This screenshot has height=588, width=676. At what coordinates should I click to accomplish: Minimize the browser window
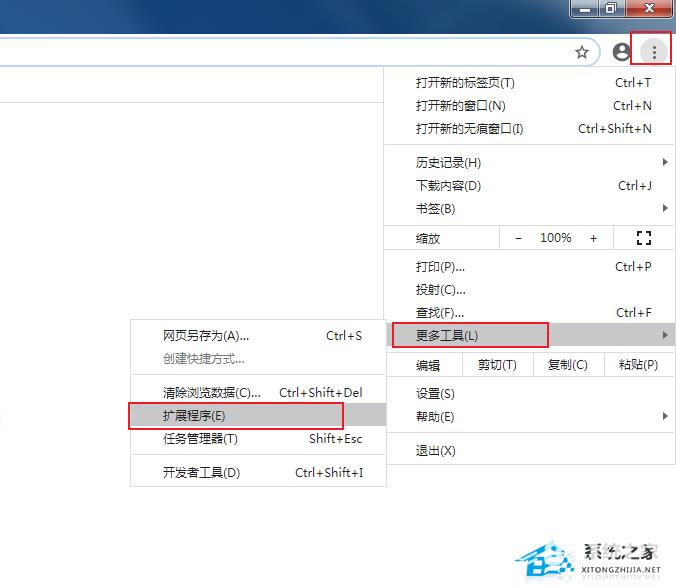pyautogui.click(x=585, y=8)
